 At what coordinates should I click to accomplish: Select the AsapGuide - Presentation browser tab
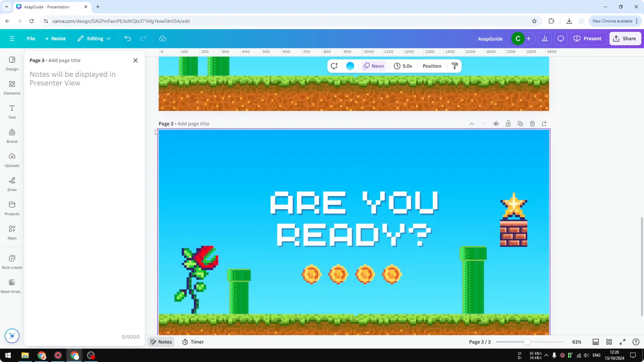(x=52, y=7)
